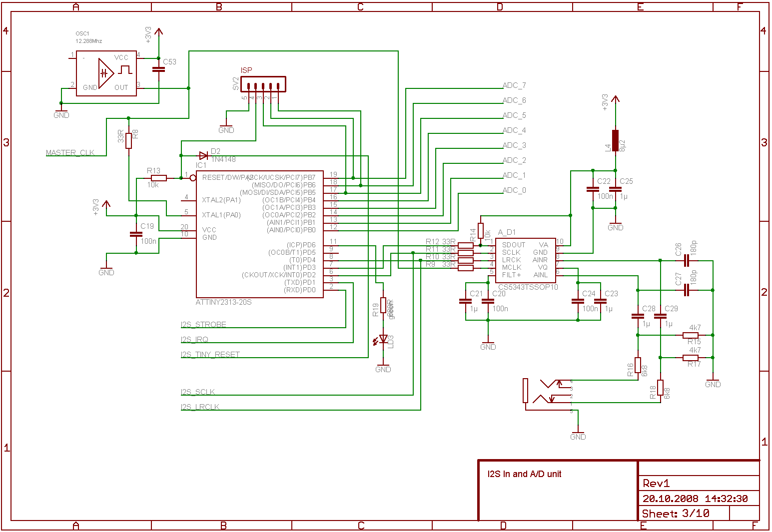The height and width of the screenshot is (532, 772).
Task: Select the Rev1 field in title block
Action: (656, 484)
